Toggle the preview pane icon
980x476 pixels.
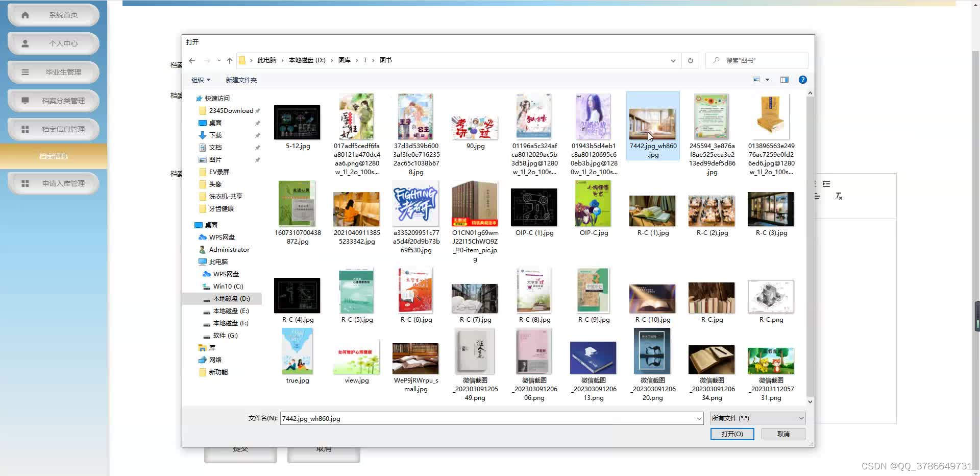[x=785, y=80]
